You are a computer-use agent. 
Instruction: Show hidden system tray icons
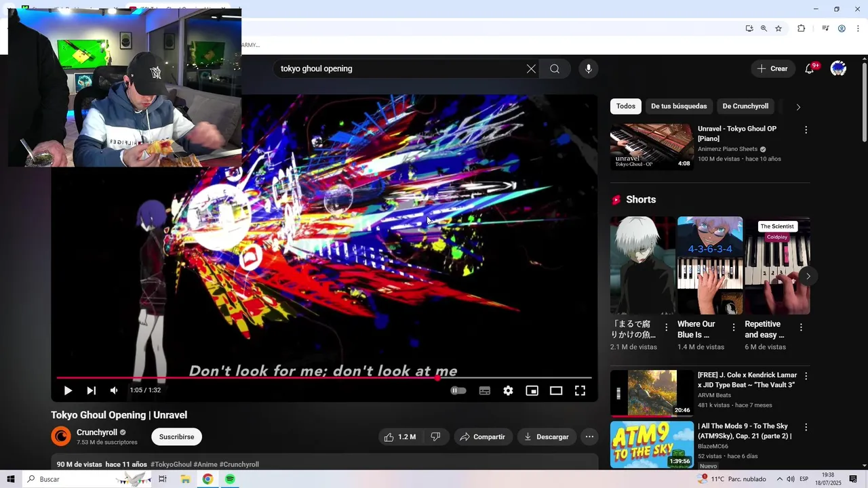pos(779,479)
